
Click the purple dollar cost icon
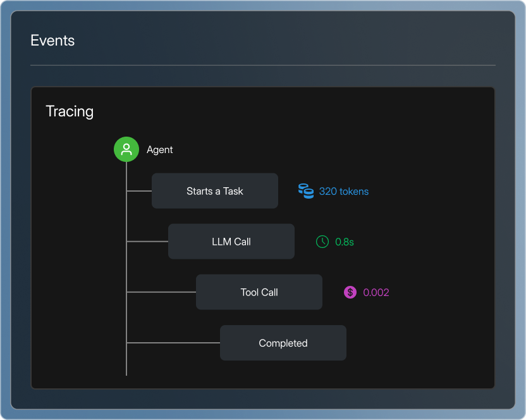(350, 292)
